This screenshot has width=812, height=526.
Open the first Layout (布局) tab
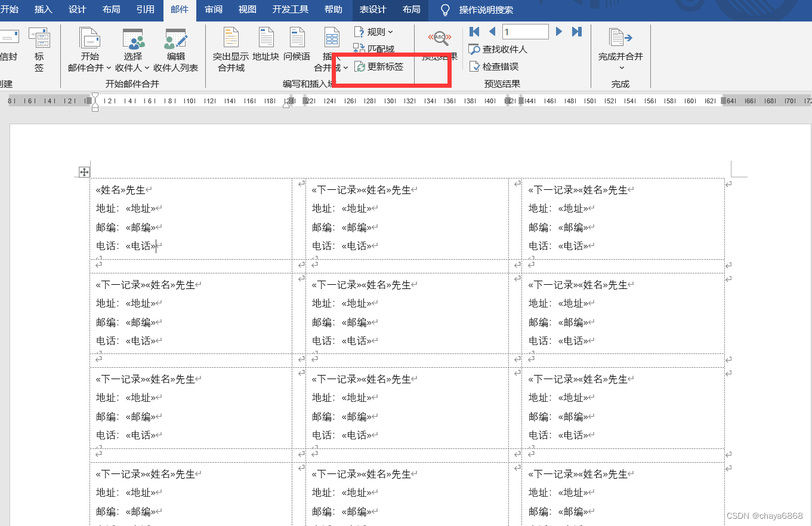click(x=112, y=10)
